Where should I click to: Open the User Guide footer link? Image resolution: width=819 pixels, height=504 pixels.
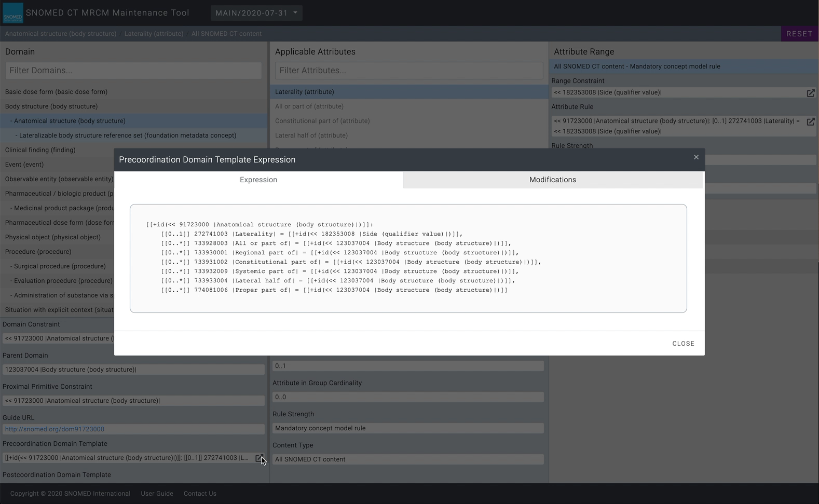pyautogui.click(x=157, y=494)
